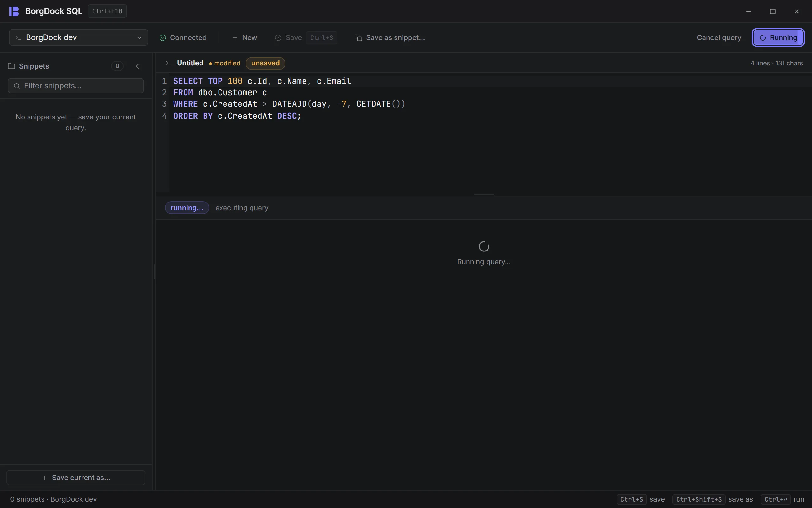The image size is (812, 508).
Task: Click the running... status pill
Action: [x=187, y=208]
